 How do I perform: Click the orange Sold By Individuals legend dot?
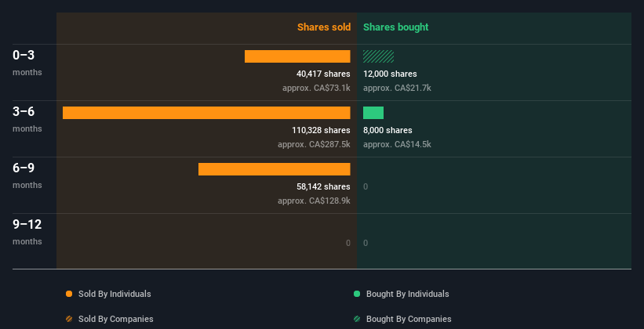click(x=69, y=294)
